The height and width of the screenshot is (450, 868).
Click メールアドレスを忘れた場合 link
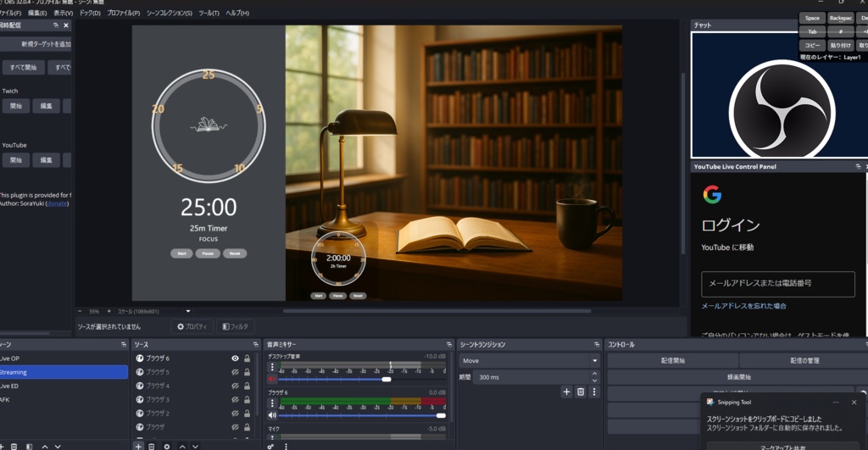pos(743,306)
